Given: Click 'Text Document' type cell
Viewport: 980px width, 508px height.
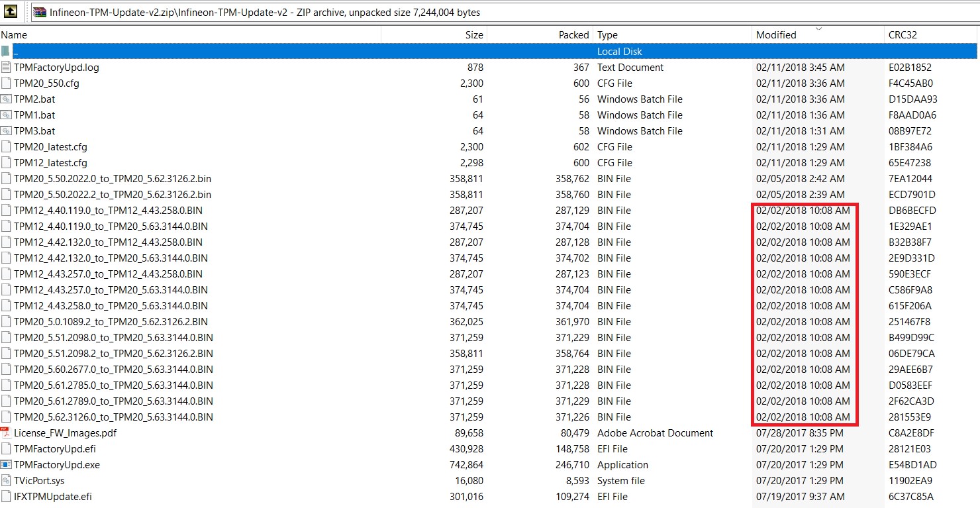Looking at the screenshot, I should point(630,68).
